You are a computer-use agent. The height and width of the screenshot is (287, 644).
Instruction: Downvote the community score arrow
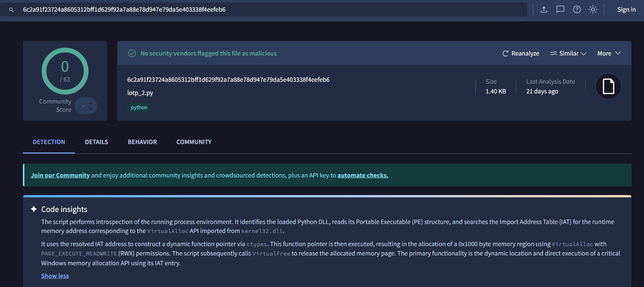[x=90, y=109]
